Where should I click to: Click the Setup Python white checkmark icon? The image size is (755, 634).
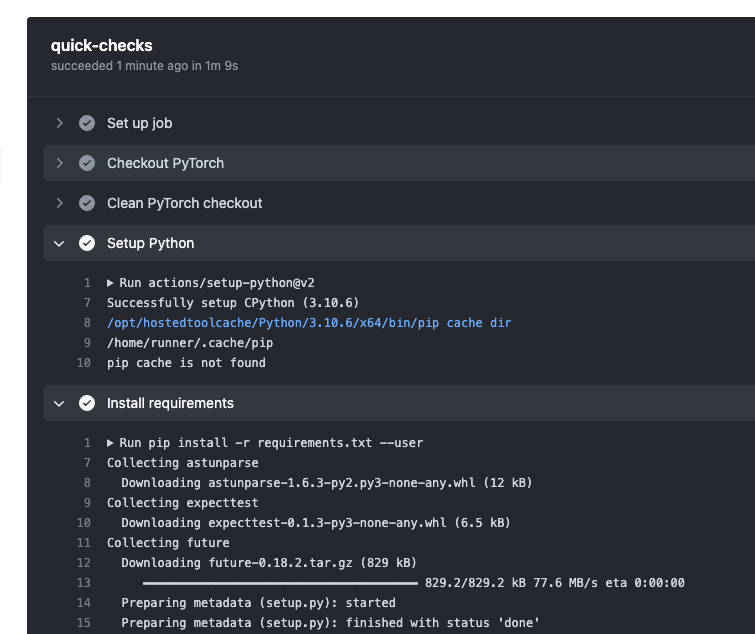click(x=87, y=243)
